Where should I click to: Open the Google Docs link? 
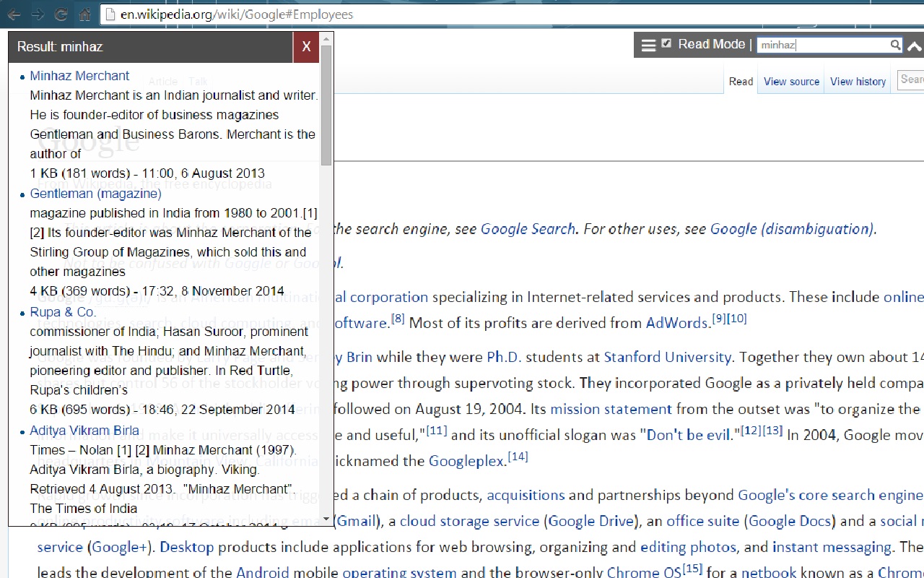coord(790,521)
